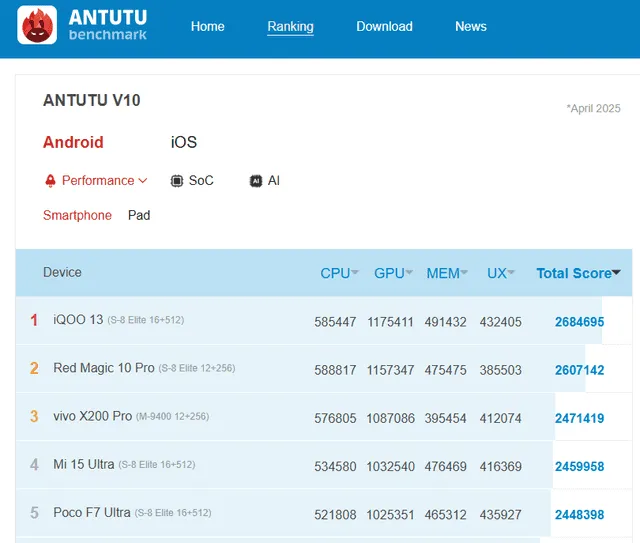Screen dimensions: 640x543
Task: Click total score 2459958
Action: tap(580, 467)
